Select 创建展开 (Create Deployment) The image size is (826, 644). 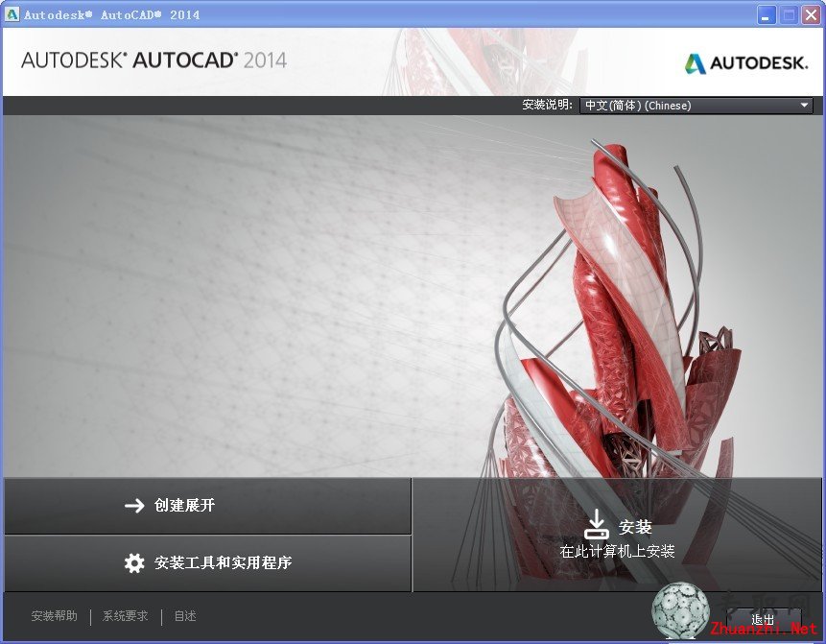coord(207,506)
